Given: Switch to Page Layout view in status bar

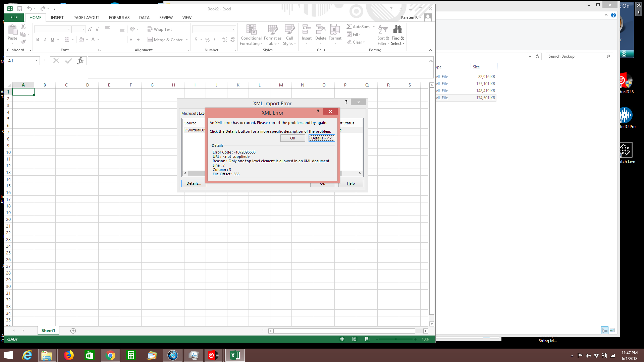Looking at the screenshot, I should (355, 339).
